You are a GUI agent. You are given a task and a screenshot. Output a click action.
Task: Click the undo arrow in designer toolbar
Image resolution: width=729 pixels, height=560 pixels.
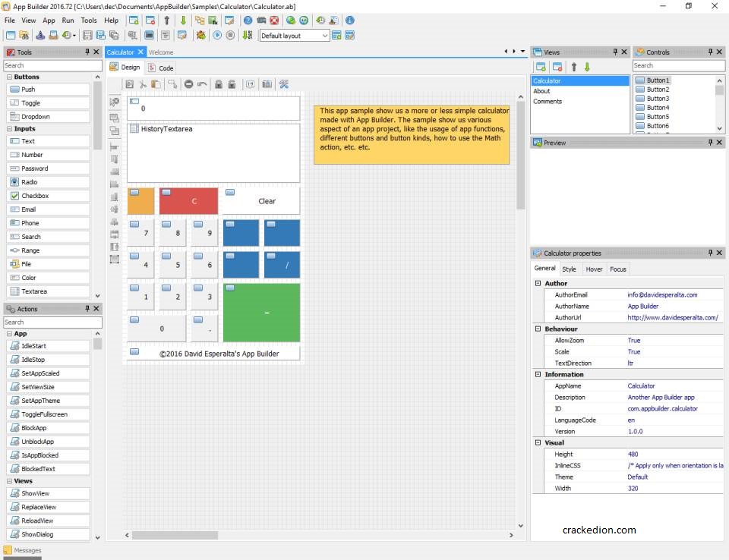202,84
